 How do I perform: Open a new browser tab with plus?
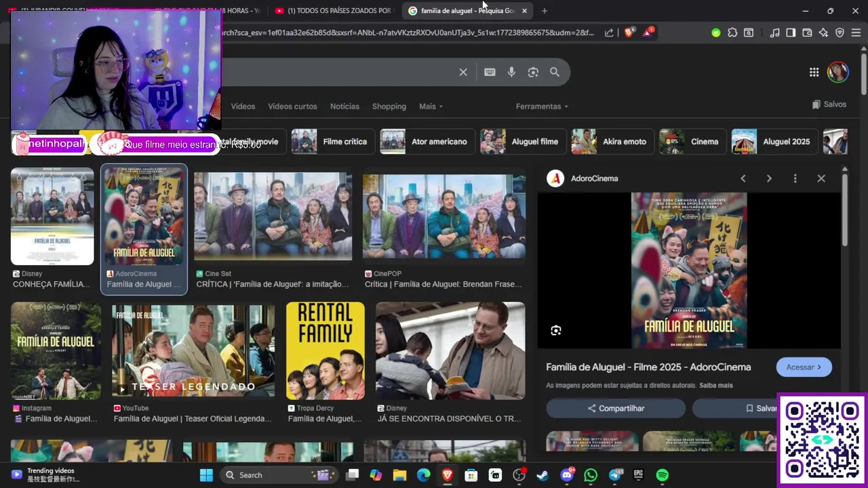545,11
